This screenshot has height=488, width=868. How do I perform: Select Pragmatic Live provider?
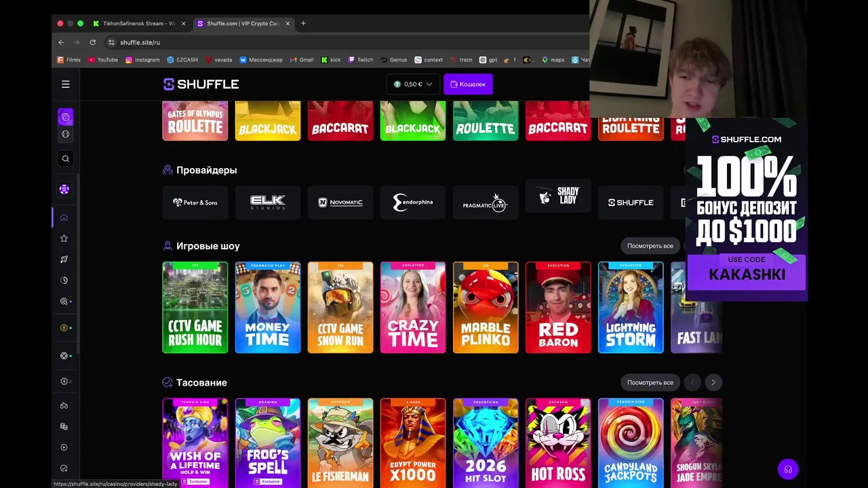[x=486, y=203]
